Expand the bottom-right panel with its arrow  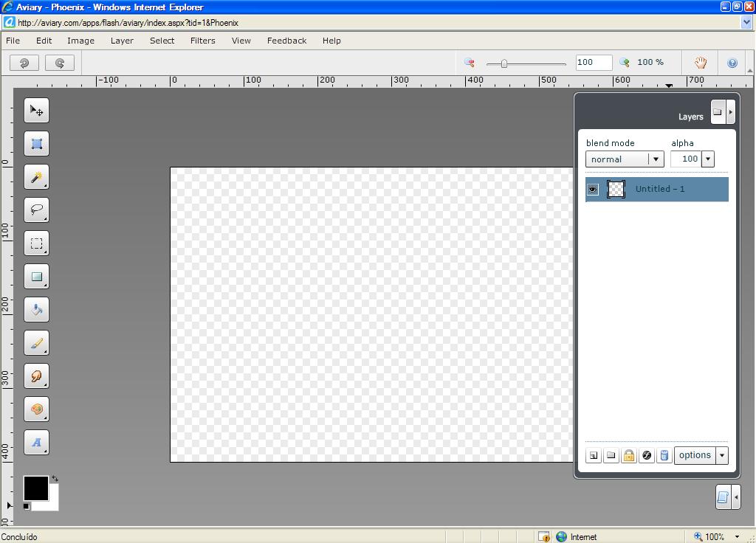click(736, 497)
